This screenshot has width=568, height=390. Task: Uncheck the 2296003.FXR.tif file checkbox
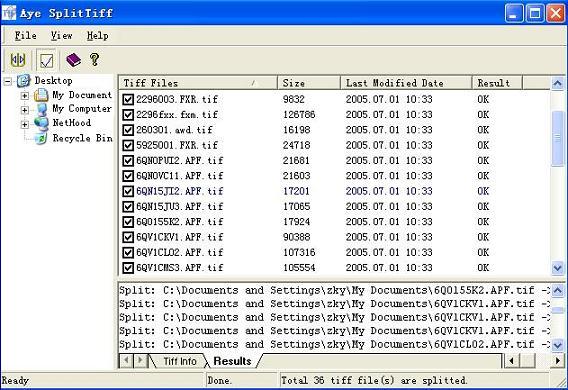128,99
